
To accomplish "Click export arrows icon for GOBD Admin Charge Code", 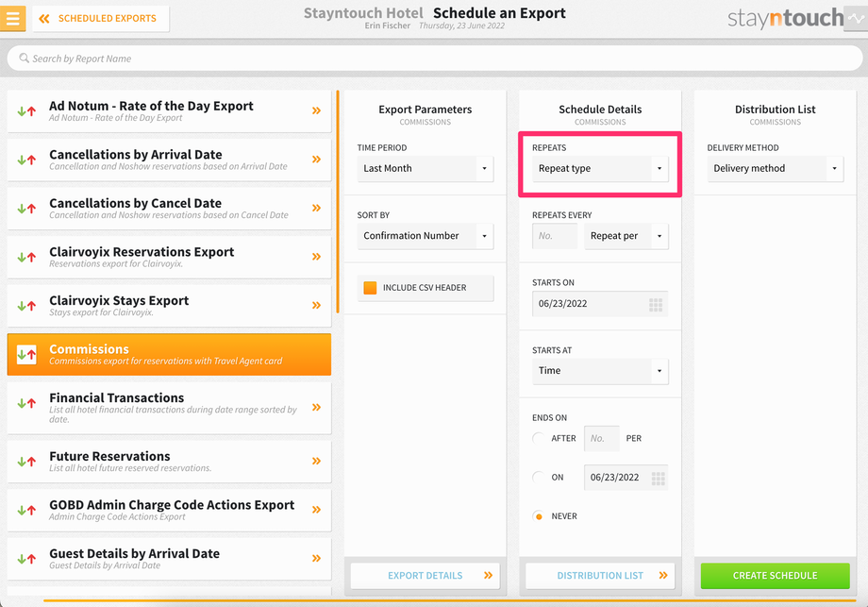I will (x=26, y=510).
